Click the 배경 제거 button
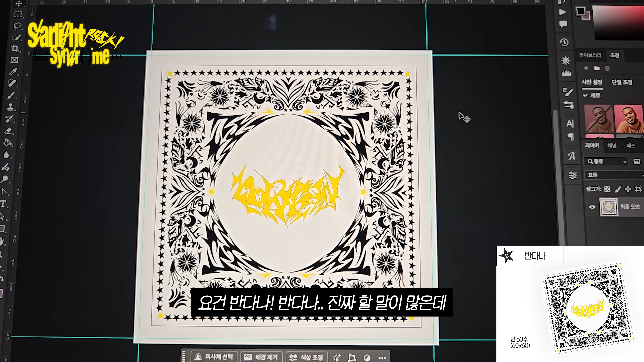Image resolution: width=644 pixels, height=362 pixels. [x=261, y=357]
